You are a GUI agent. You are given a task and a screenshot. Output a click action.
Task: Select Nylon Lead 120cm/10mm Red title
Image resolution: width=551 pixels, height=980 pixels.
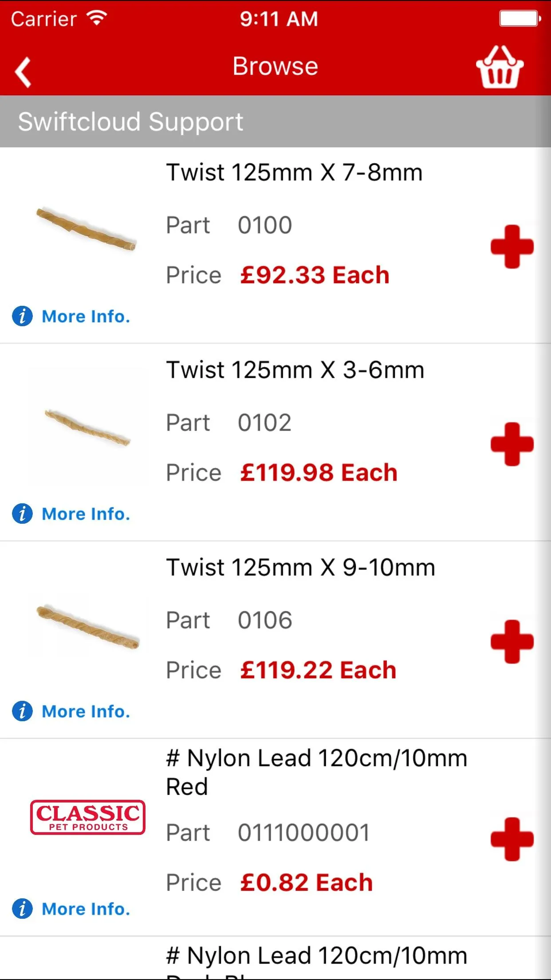coord(316,772)
